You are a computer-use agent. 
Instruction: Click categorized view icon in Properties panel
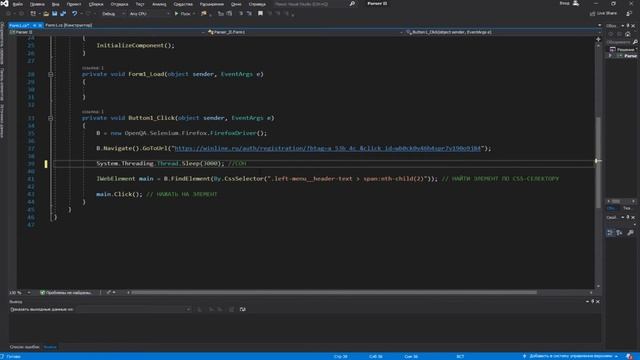pos(610,233)
